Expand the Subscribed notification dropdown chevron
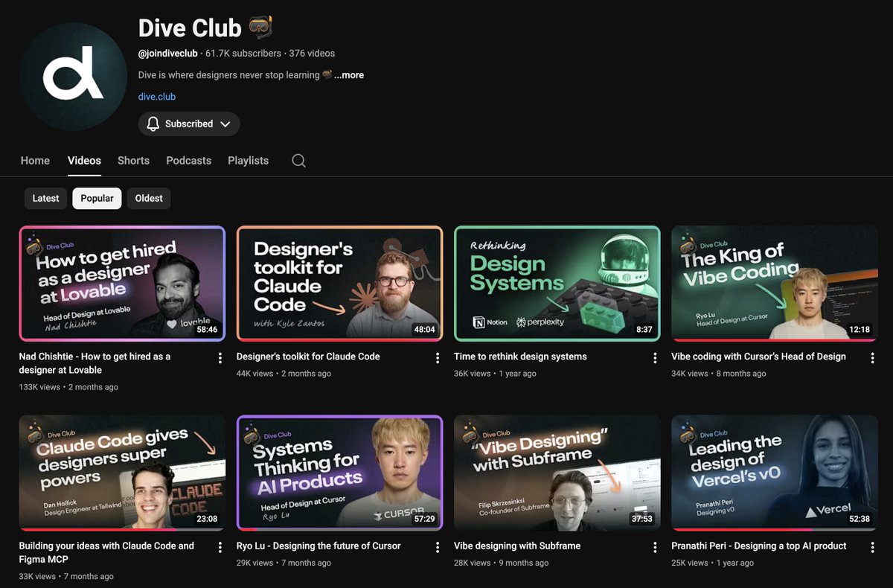Viewport: 893px width, 588px height. pos(225,124)
